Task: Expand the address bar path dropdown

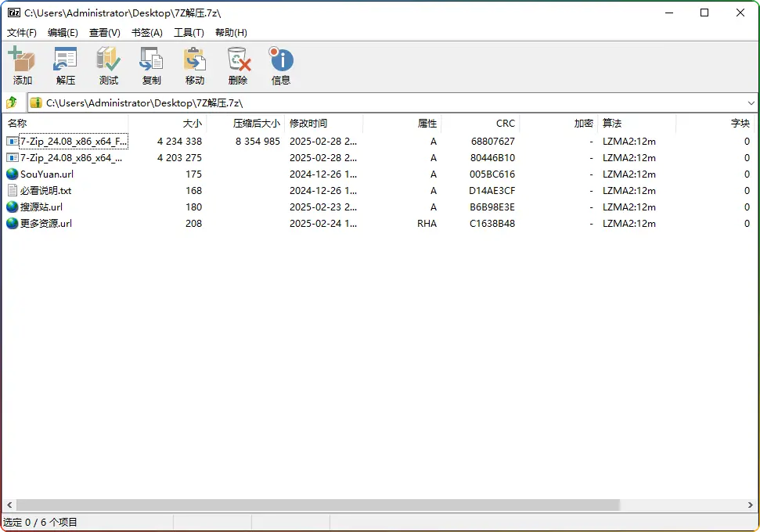Action: click(x=751, y=102)
